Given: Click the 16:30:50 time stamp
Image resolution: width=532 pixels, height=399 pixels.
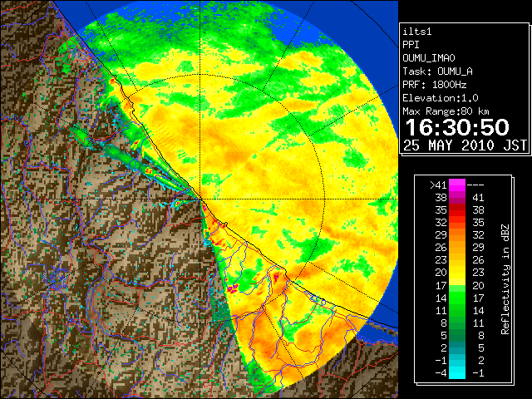Looking at the screenshot, I should (457, 127).
